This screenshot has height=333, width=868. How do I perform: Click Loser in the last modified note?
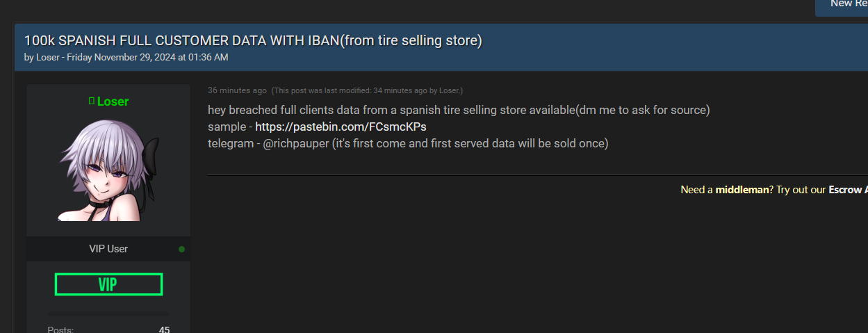point(449,90)
